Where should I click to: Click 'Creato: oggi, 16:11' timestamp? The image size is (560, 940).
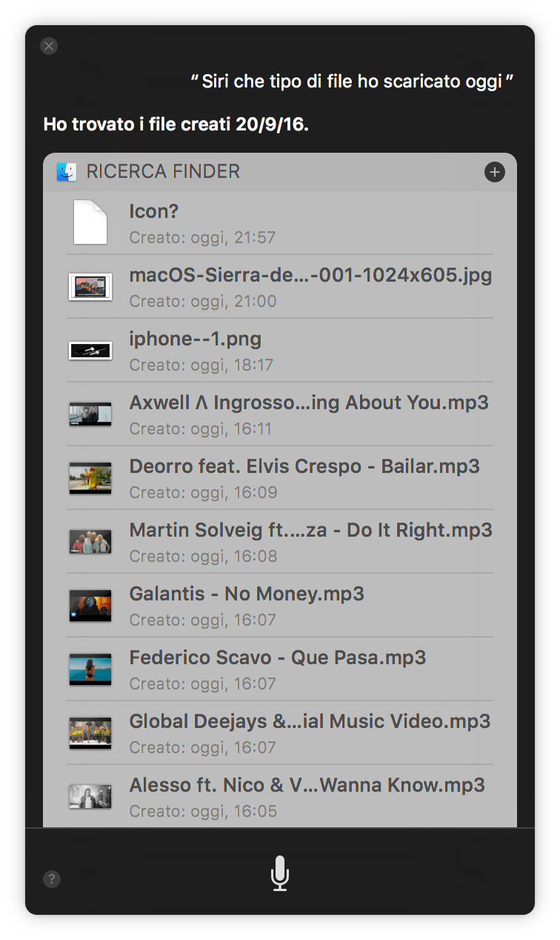click(201, 429)
